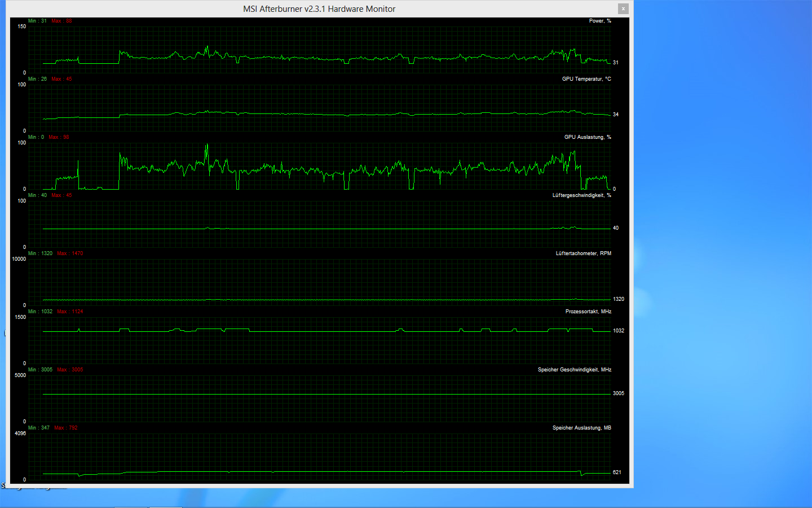Click the '1500' axis label

[20, 317]
